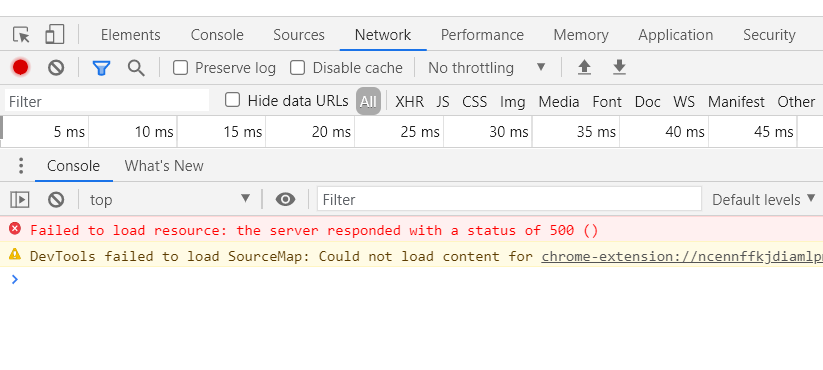Viewport: 823px width, 370px height.
Task: Clear the network log with the clear icon
Action: (56, 68)
